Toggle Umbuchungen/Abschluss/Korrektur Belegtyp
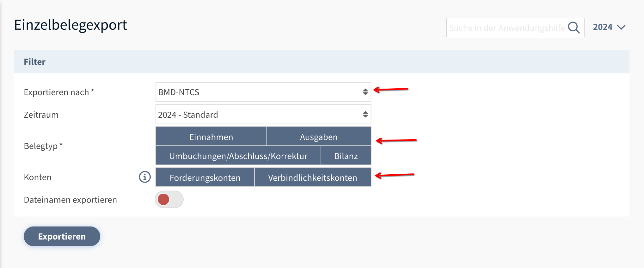The height and width of the screenshot is (268, 644). click(238, 156)
